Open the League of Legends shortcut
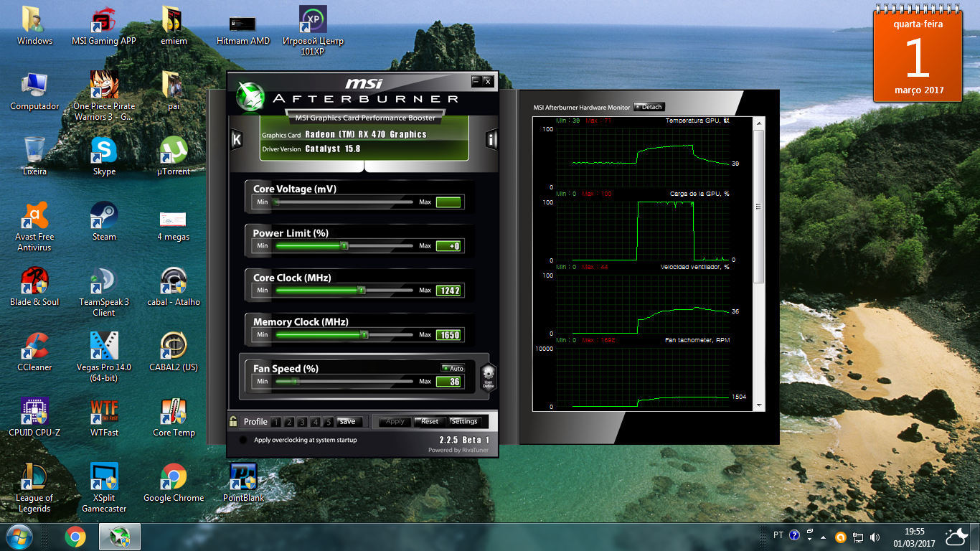Image resolution: width=980 pixels, height=551 pixels. click(34, 488)
